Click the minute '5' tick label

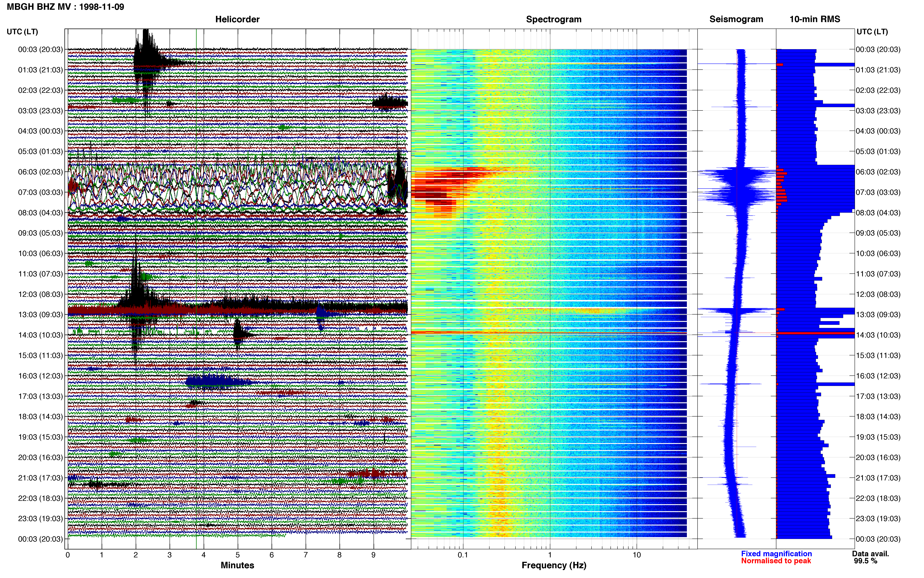pos(238,555)
